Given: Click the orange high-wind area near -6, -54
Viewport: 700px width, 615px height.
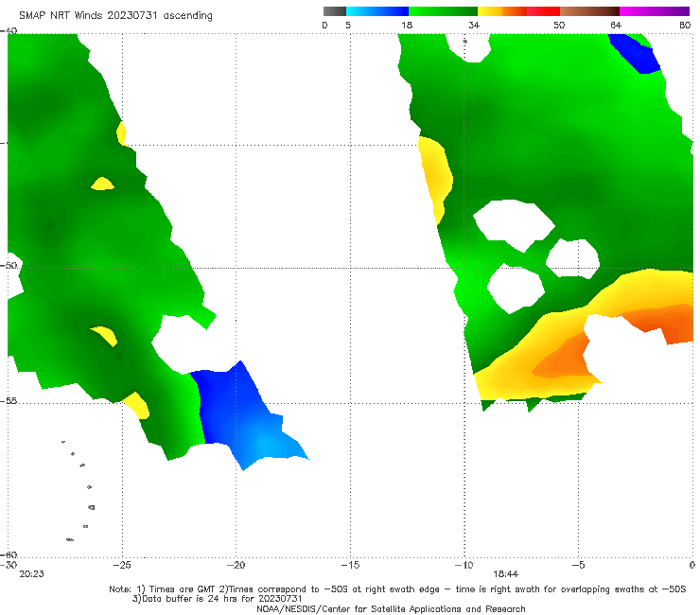Looking at the screenshot, I should point(563,360).
